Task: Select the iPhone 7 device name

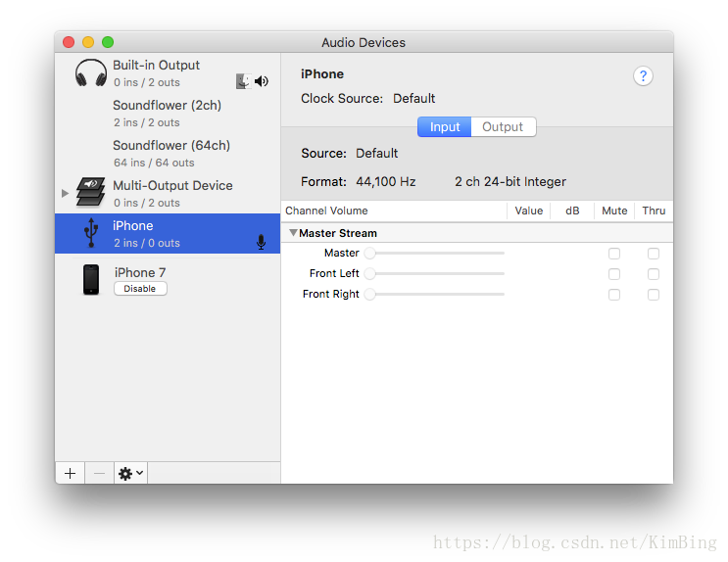Action: (x=140, y=272)
